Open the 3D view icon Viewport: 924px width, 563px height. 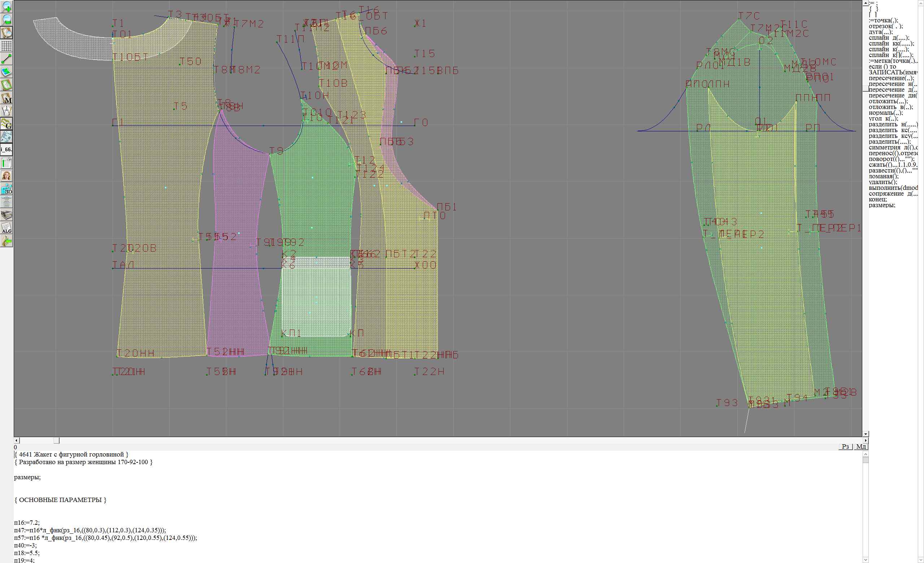(6, 189)
